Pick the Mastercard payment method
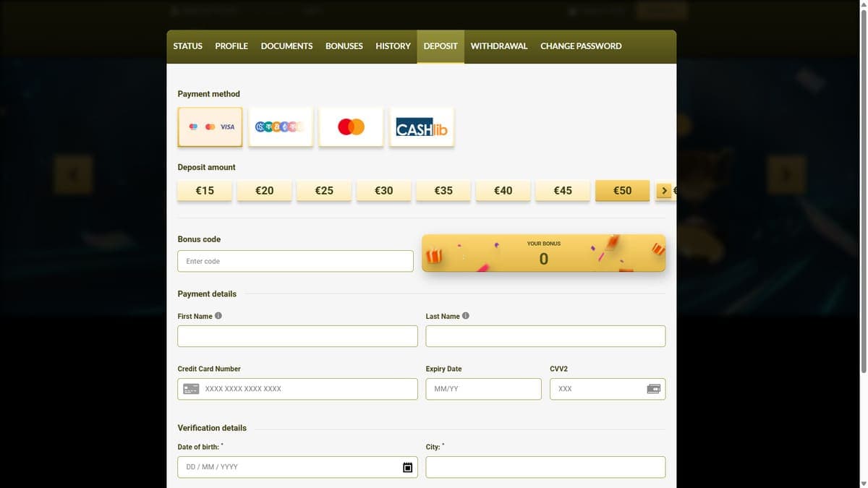 point(351,127)
